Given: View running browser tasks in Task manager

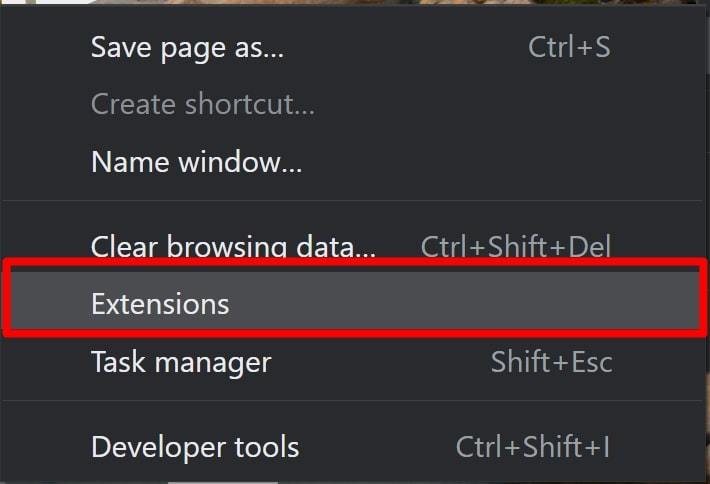Looking at the screenshot, I should pos(355,361).
